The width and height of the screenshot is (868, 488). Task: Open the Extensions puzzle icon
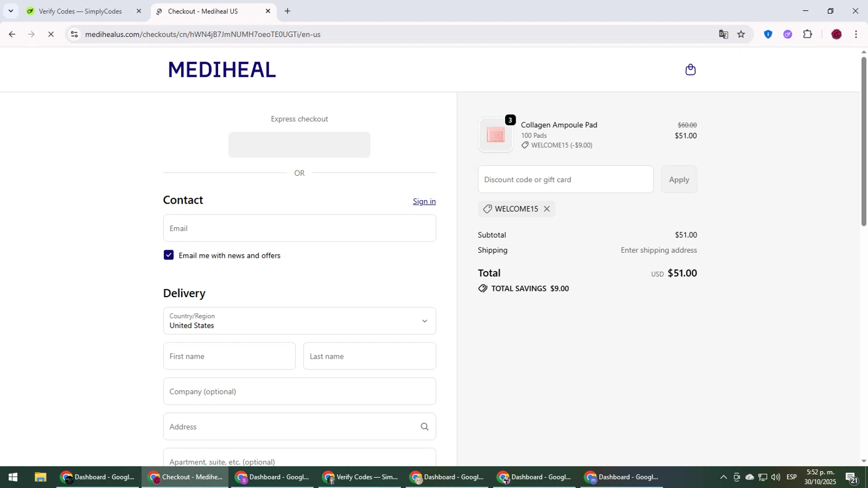(x=807, y=34)
